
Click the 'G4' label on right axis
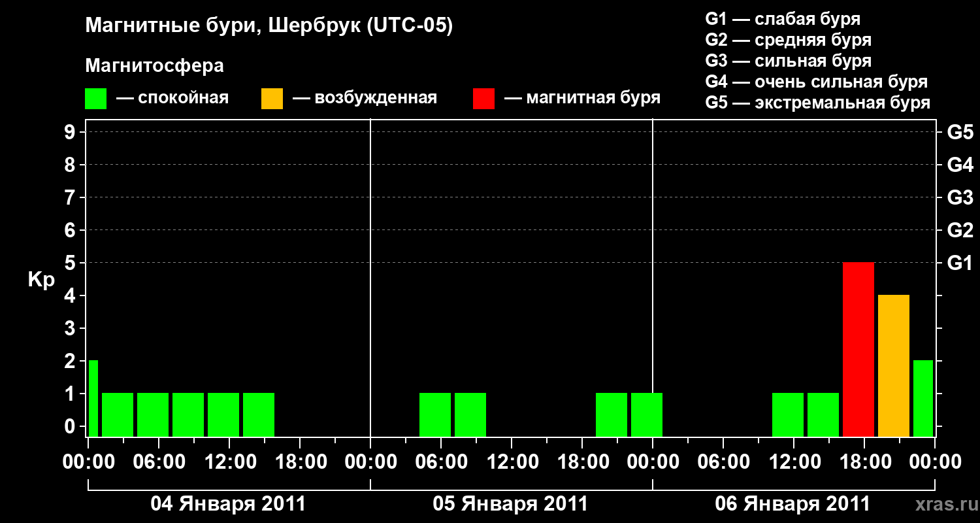click(960, 165)
